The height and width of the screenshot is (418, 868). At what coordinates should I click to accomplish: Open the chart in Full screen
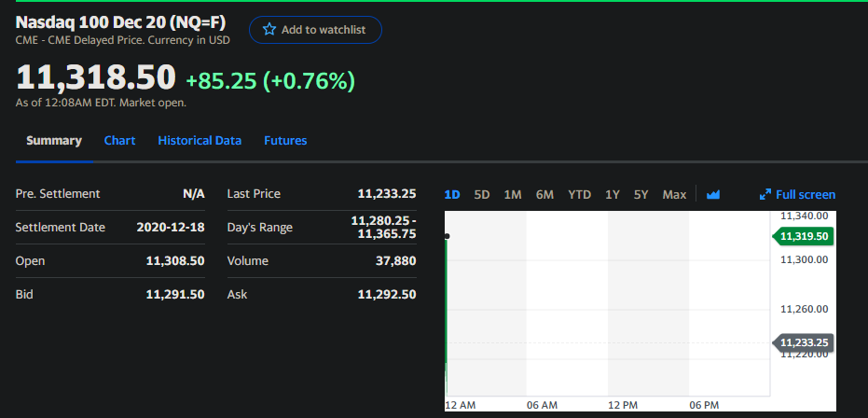[x=798, y=195]
